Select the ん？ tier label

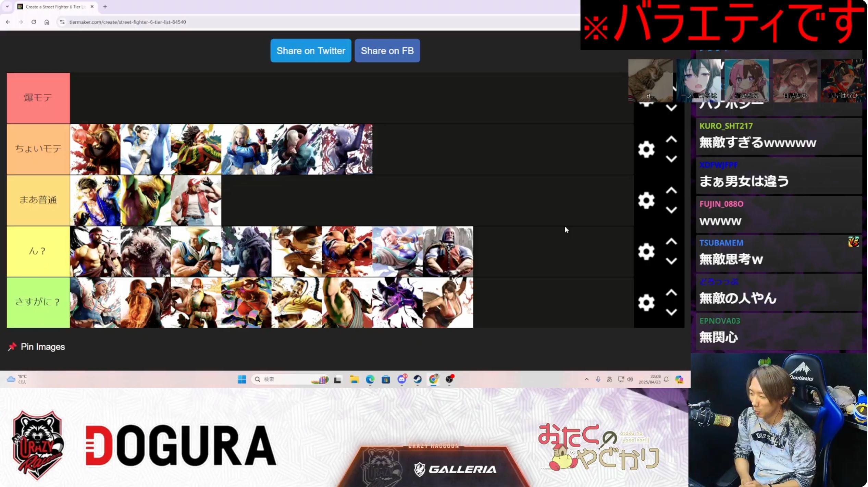[x=38, y=252]
